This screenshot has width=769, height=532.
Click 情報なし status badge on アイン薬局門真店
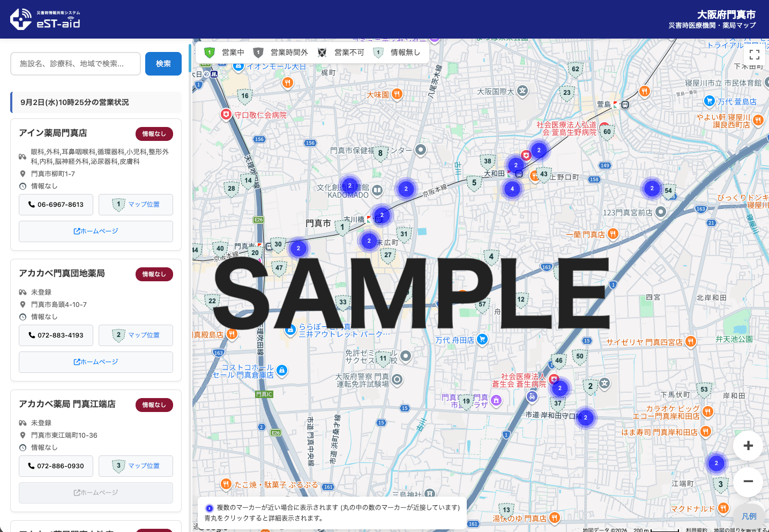[154, 134]
